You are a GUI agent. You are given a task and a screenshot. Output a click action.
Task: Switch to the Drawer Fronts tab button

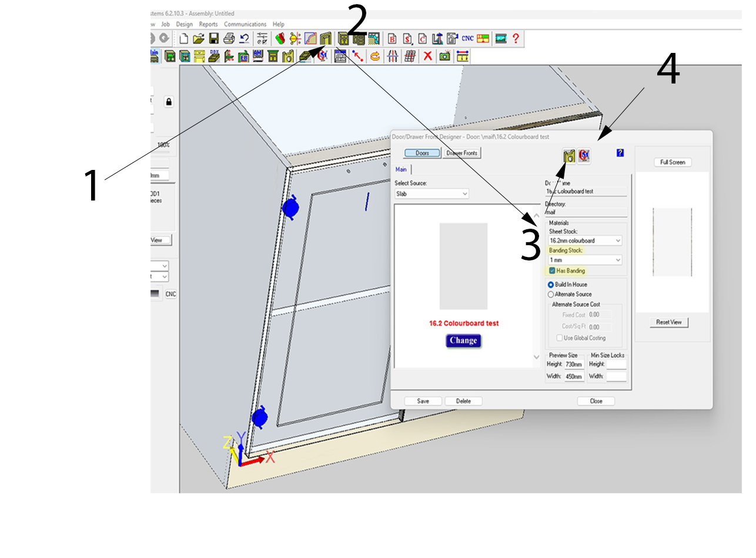point(462,153)
